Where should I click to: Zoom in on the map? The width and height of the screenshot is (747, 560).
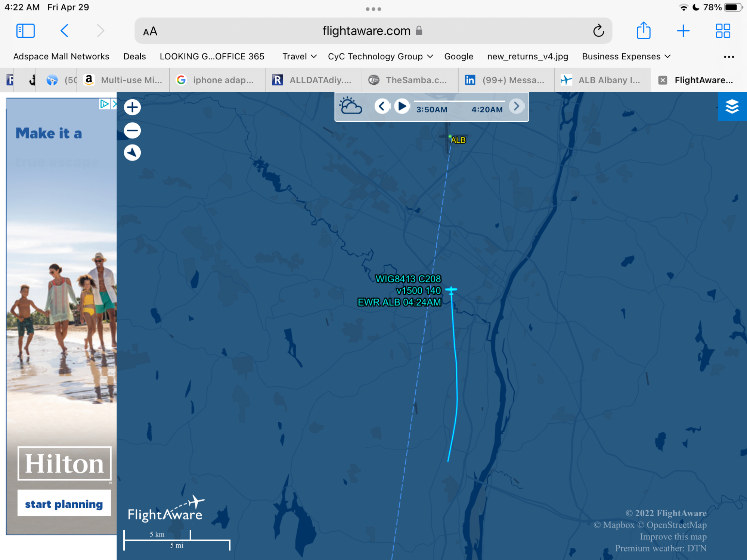132,108
